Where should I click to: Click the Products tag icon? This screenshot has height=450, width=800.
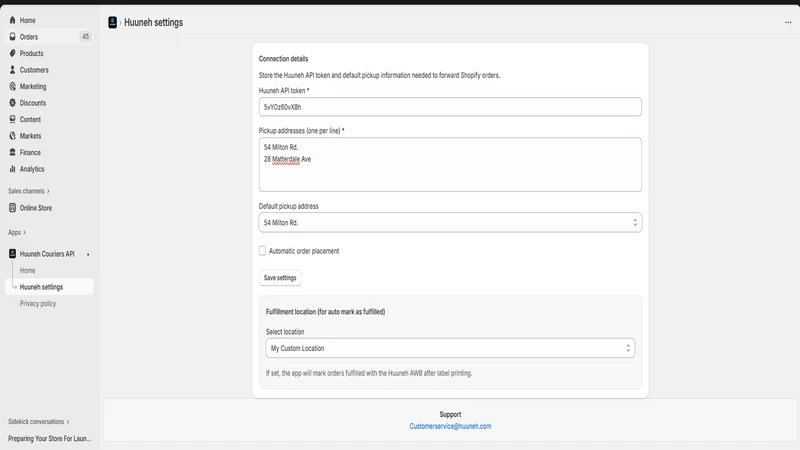(x=12, y=53)
